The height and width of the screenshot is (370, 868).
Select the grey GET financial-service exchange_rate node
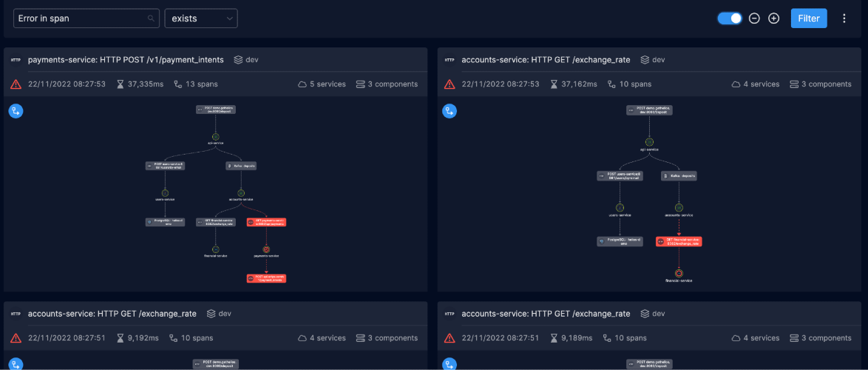coord(216,222)
